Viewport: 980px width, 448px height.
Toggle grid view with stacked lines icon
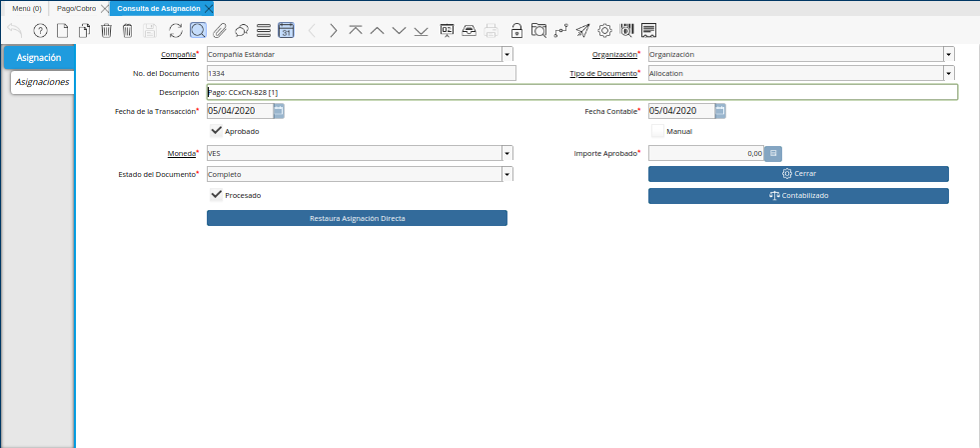(x=264, y=31)
